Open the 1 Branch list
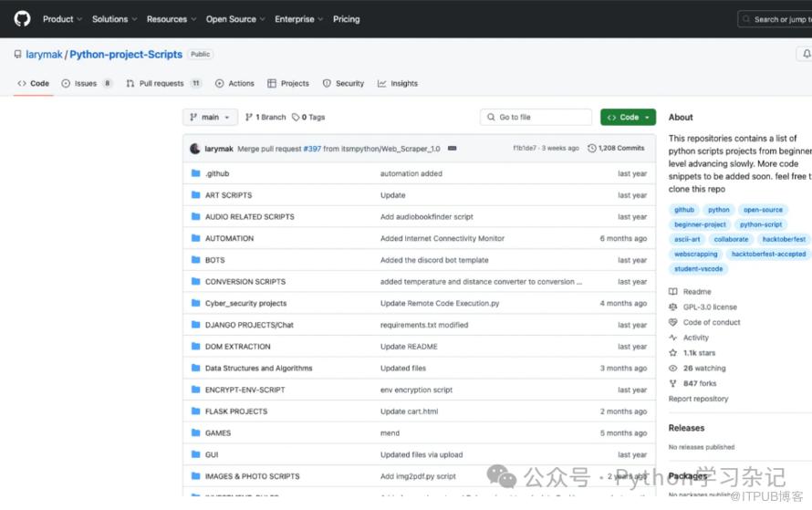Viewport: 812px width, 510px height. (x=265, y=118)
